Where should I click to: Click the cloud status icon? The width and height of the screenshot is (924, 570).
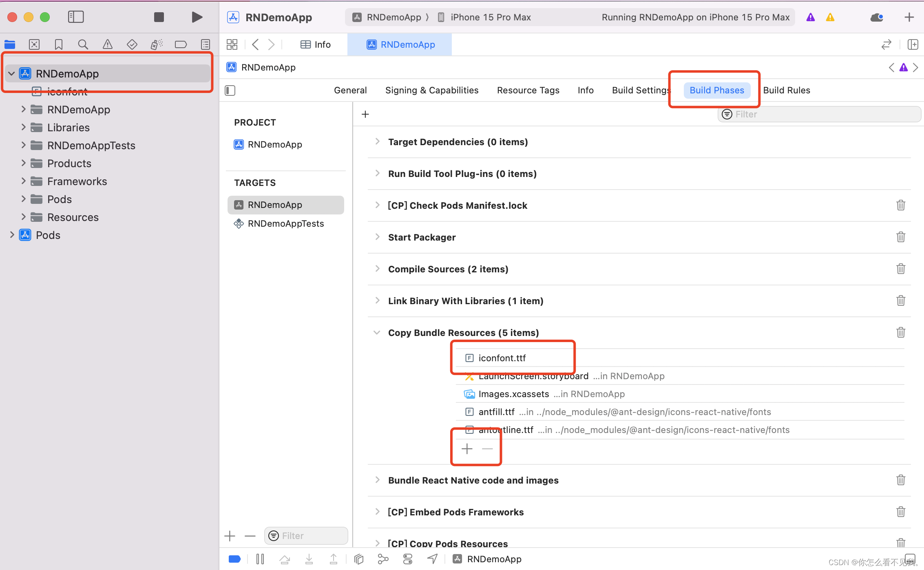[877, 17]
